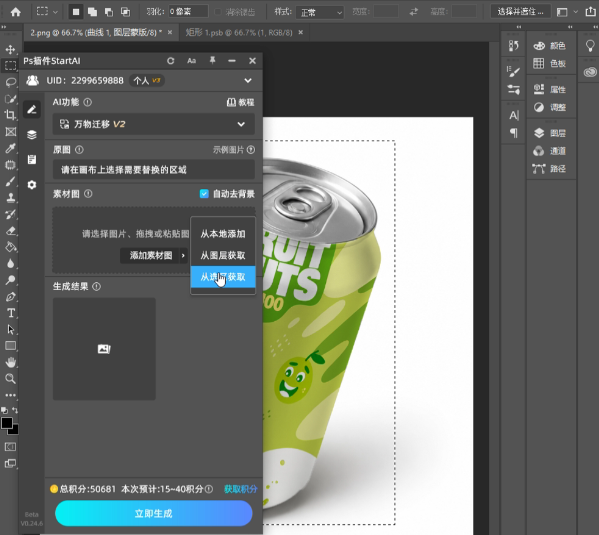Select the Crop tool
The image size is (599, 535).
[10, 115]
